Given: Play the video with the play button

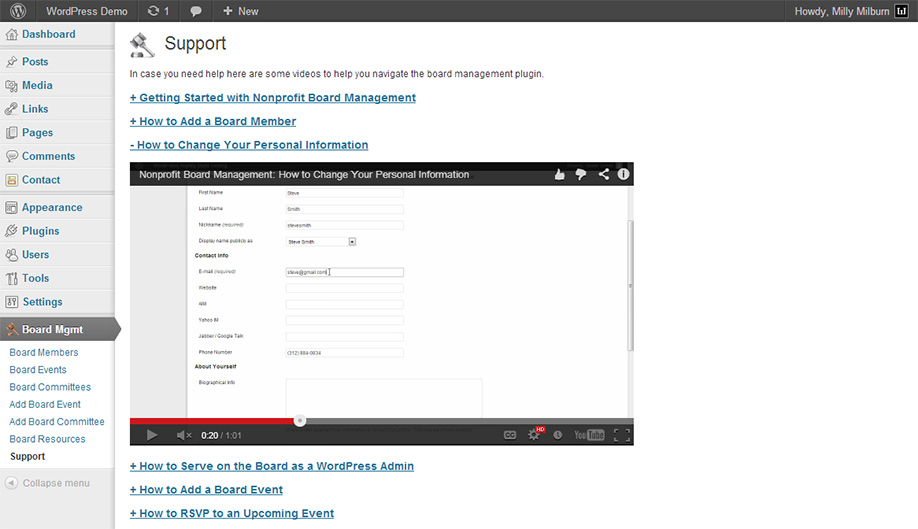Looking at the screenshot, I should click(x=152, y=435).
